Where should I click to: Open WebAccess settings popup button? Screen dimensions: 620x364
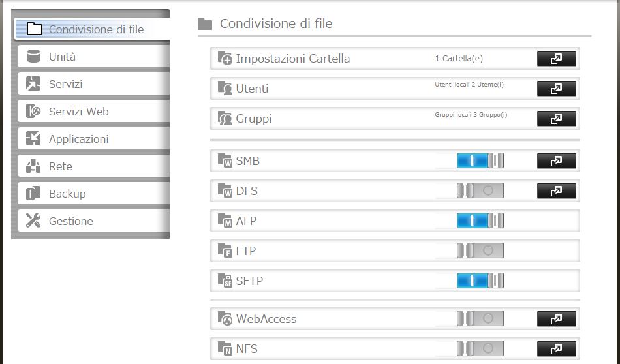click(556, 319)
